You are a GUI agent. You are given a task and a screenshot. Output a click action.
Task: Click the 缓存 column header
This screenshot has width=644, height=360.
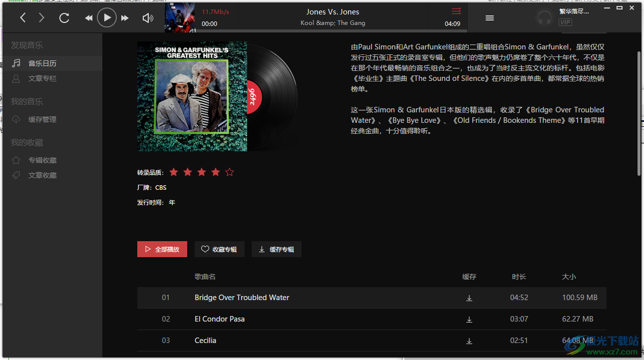tap(469, 277)
